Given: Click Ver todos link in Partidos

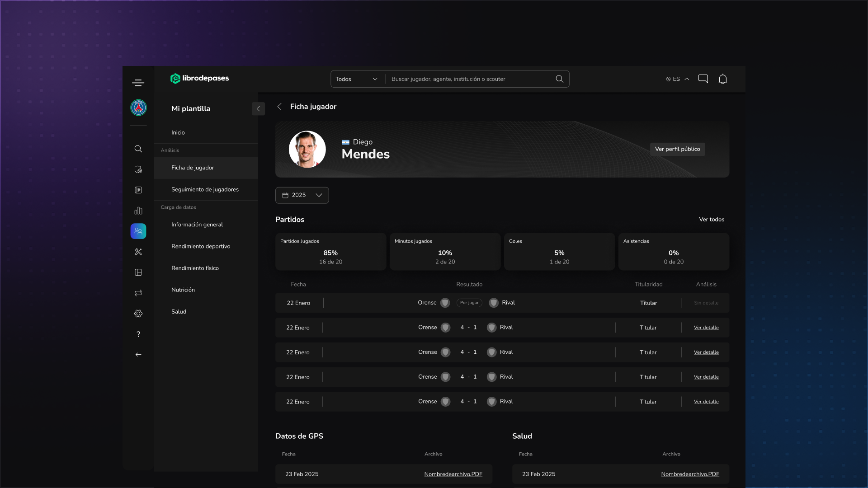Looking at the screenshot, I should click(x=712, y=220).
